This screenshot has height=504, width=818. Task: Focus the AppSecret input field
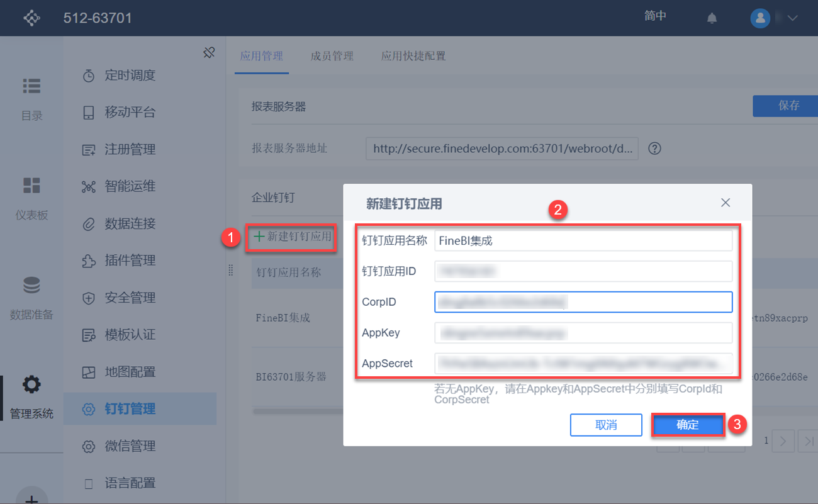tap(583, 364)
